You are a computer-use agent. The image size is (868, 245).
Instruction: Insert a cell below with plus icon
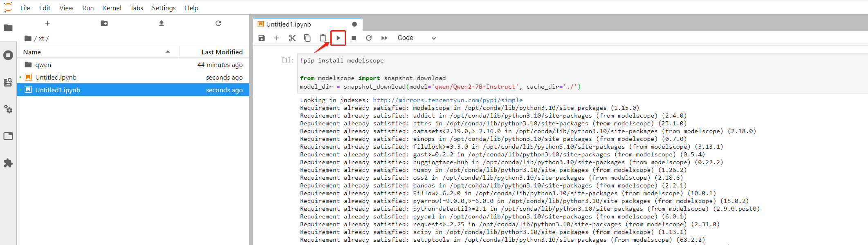pyautogui.click(x=277, y=38)
